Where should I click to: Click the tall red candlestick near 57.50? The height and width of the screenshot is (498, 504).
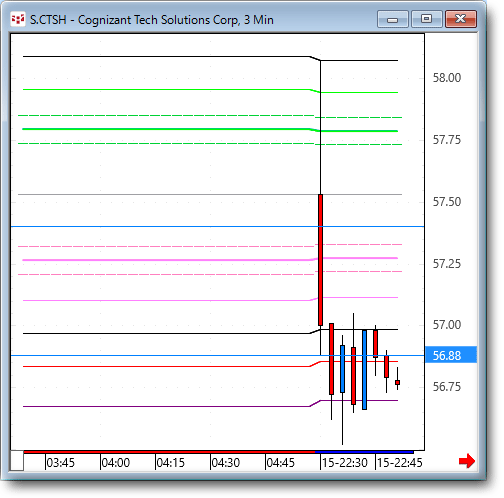(x=320, y=260)
